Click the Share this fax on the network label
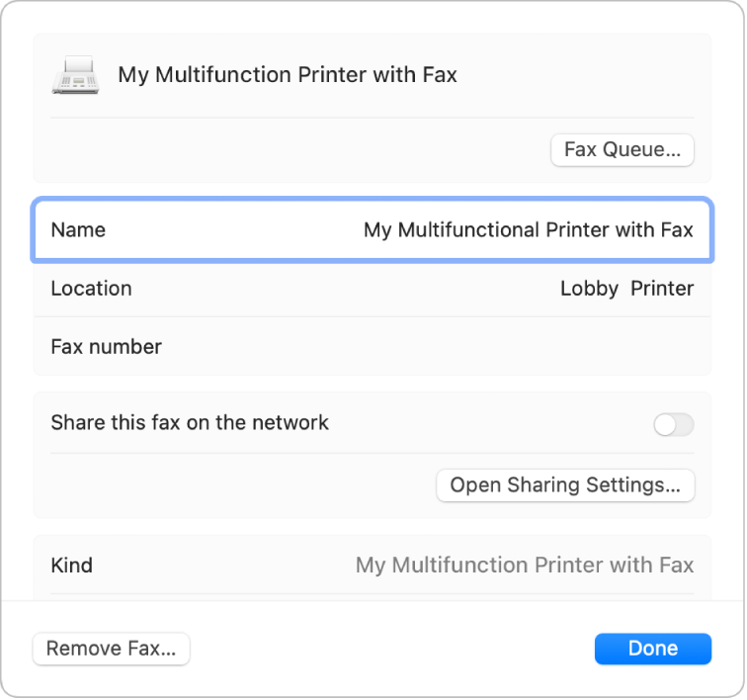 190,423
